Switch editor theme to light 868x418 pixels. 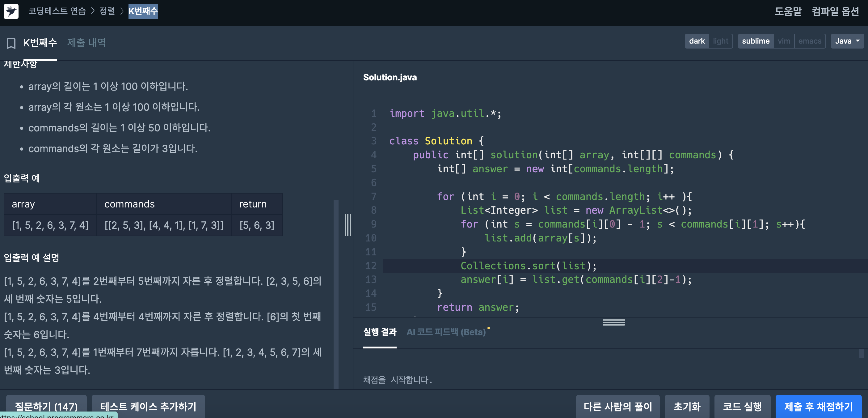[x=720, y=41]
